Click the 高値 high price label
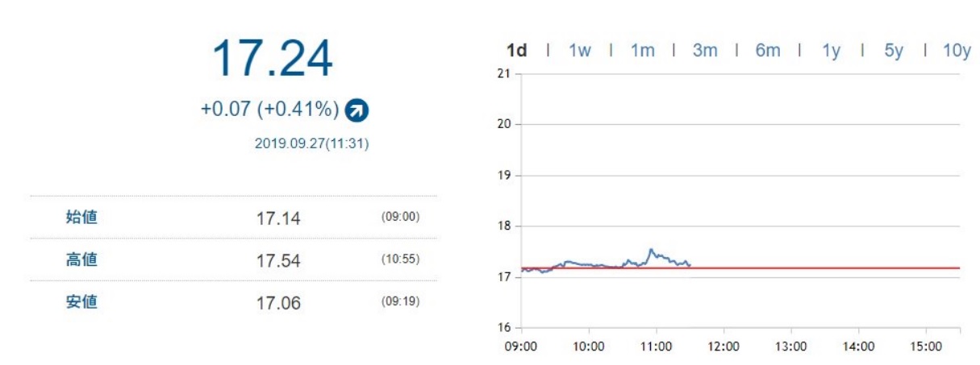Viewport: 980px width, 365px height. pyautogui.click(x=81, y=259)
